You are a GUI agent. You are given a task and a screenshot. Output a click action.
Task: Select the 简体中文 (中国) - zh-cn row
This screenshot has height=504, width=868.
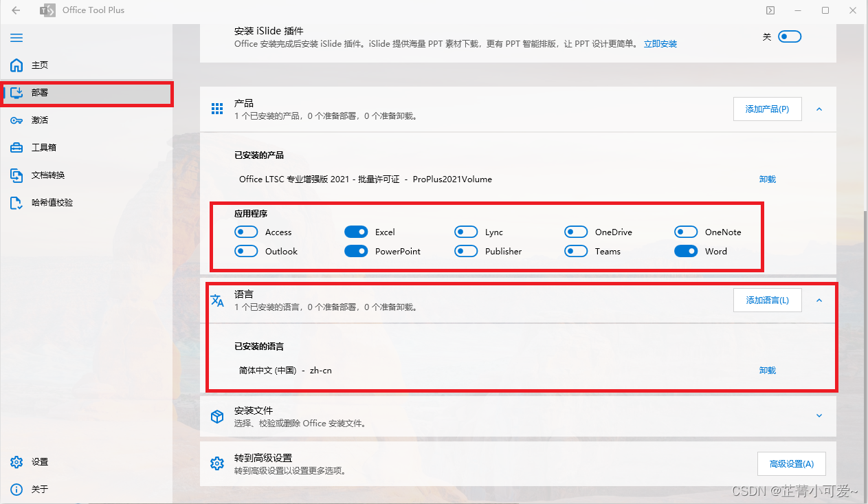(x=285, y=371)
